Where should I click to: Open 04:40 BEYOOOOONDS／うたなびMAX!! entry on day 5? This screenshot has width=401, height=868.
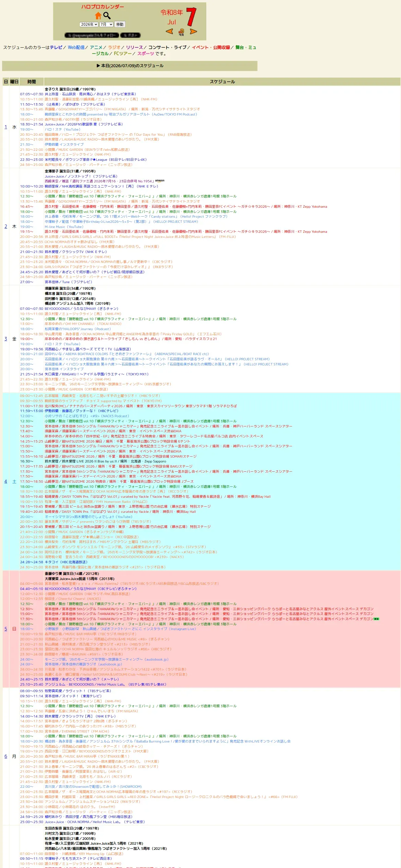[x=90, y=589]
